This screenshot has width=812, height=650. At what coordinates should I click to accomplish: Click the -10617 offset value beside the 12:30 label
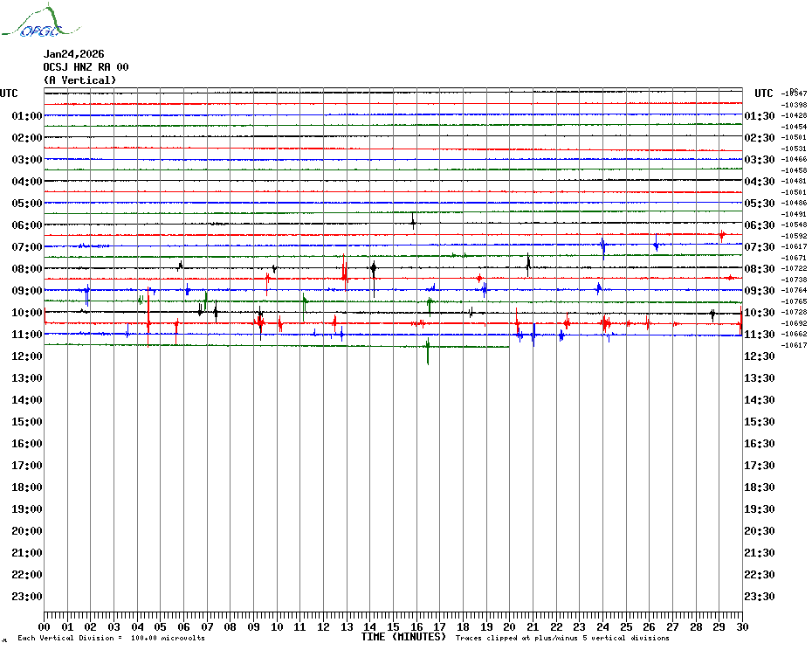[x=795, y=346]
